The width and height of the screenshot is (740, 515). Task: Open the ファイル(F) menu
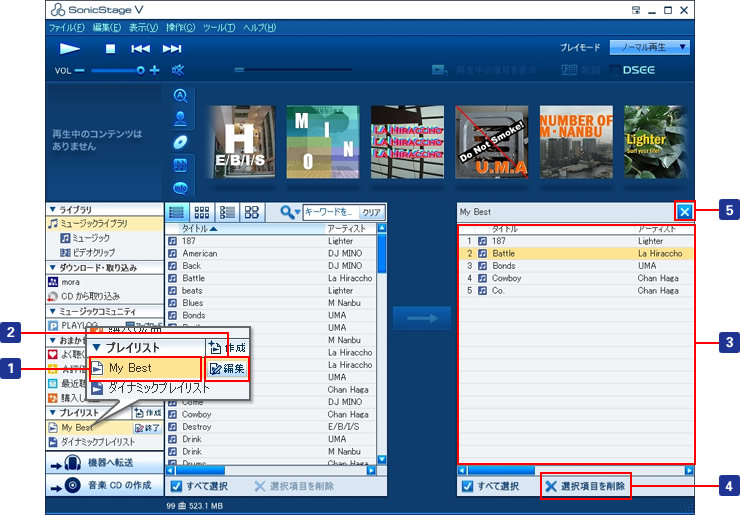click(68, 27)
